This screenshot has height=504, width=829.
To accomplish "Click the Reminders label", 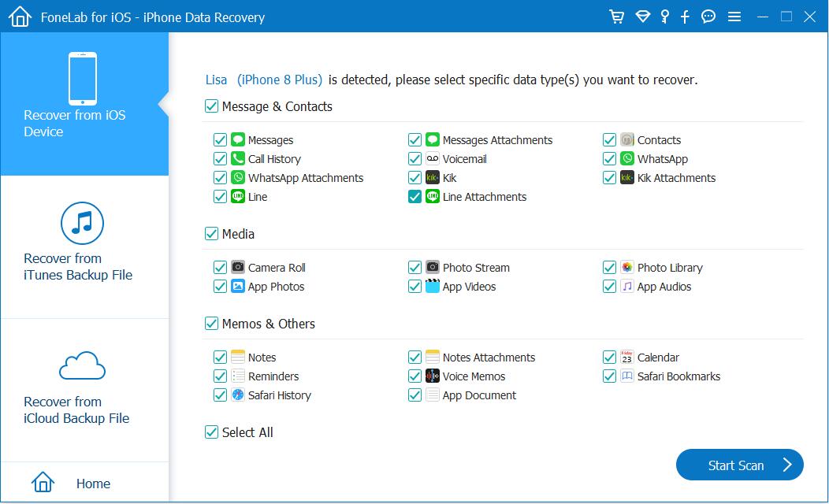I will point(273,376).
